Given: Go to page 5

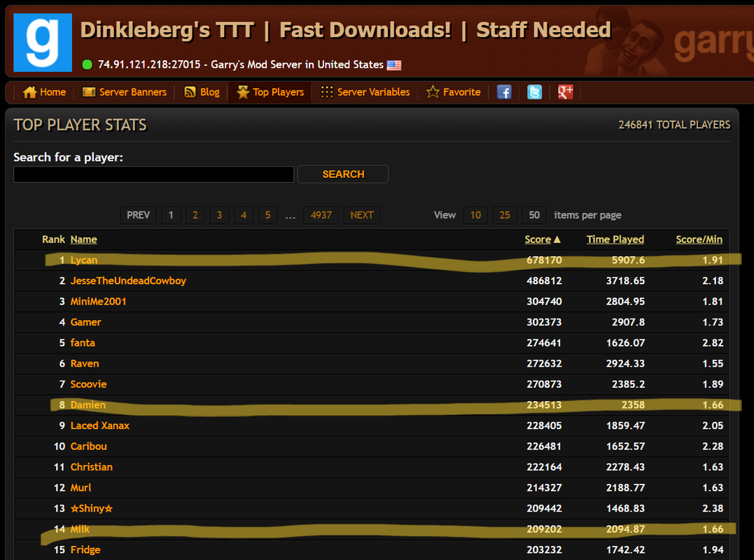Looking at the screenshot, I should pos(268,215).
